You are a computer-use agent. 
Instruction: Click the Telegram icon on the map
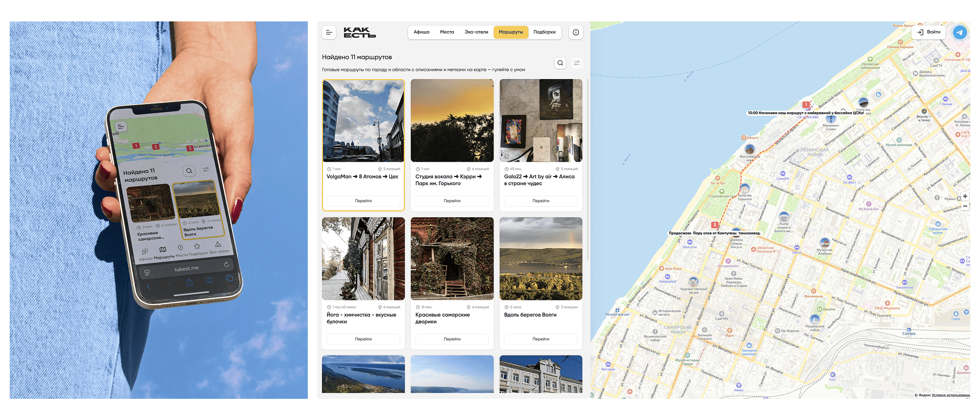coord(960,33)
